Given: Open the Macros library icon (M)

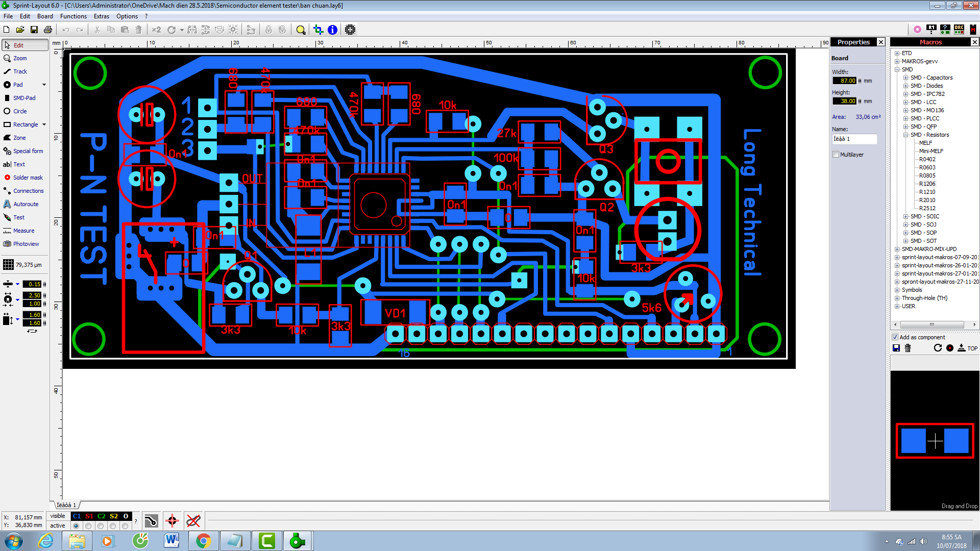Looking at the screenshot, I should [973, 30].
